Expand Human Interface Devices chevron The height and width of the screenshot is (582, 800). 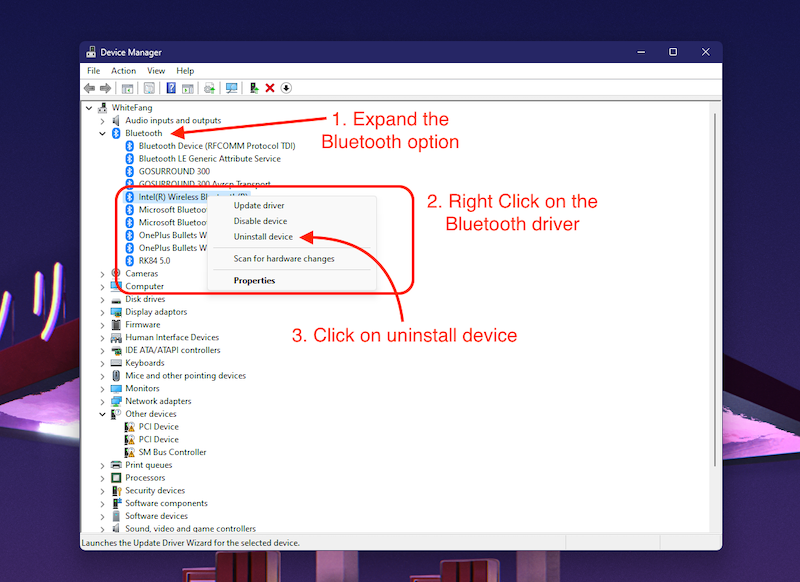click(x=103, y=338)
